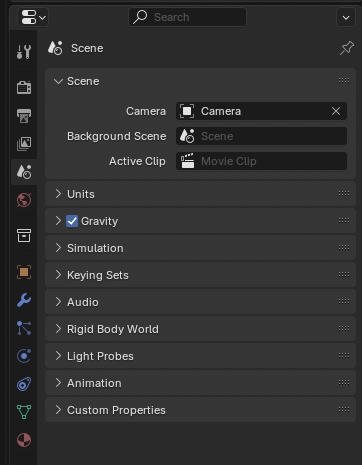Choose a Background Scene
Image resolution: width=362 pixels, height=465 pixels.
click(x=261, y=136)
